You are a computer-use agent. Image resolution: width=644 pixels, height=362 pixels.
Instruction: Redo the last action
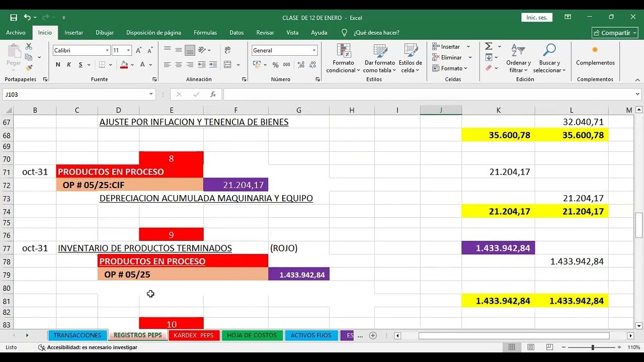[46, 18]
